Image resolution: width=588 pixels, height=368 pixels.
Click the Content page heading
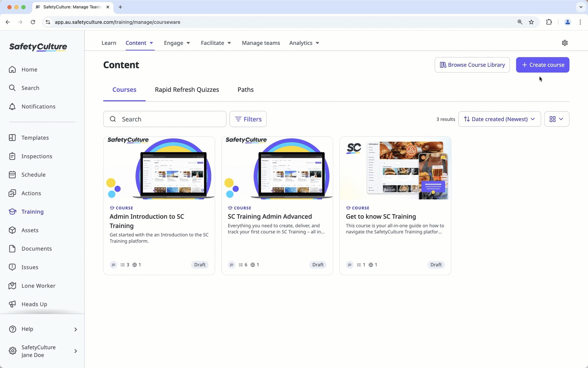(121, 65)
